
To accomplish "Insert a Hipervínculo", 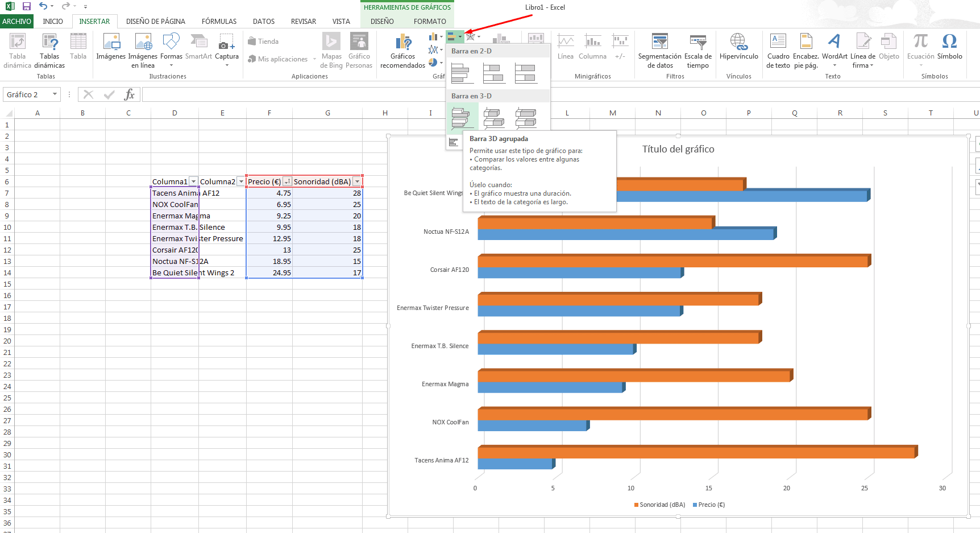I will (738, 47).
